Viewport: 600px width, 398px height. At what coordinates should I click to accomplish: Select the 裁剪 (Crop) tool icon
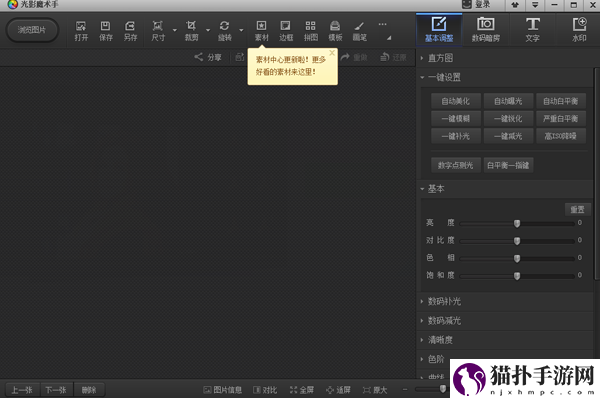[191, 31]
